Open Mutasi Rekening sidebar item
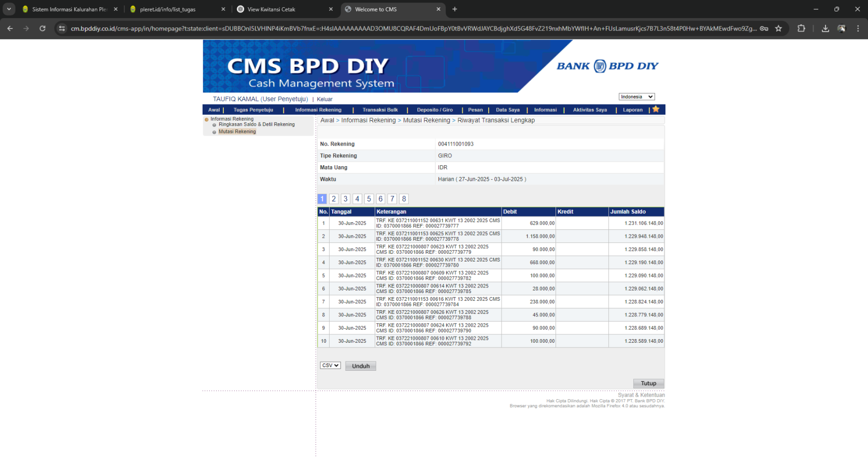This screenshot has height=466, width=868. point(237,132)
